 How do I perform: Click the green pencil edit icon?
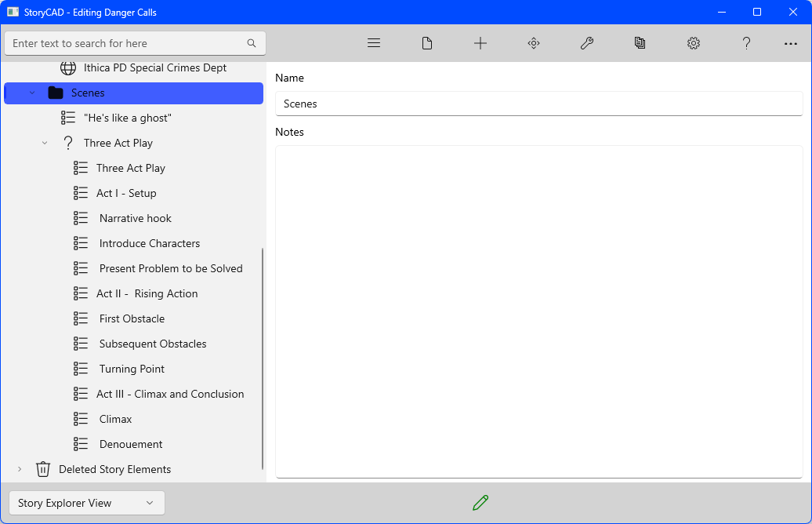[480, 503]
